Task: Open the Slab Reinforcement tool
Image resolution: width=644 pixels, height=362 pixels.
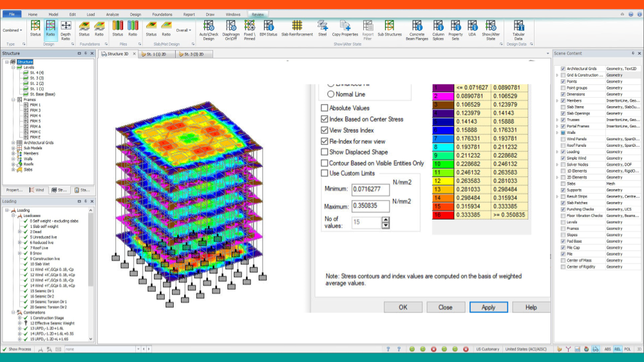Action: tap(297, 26)
